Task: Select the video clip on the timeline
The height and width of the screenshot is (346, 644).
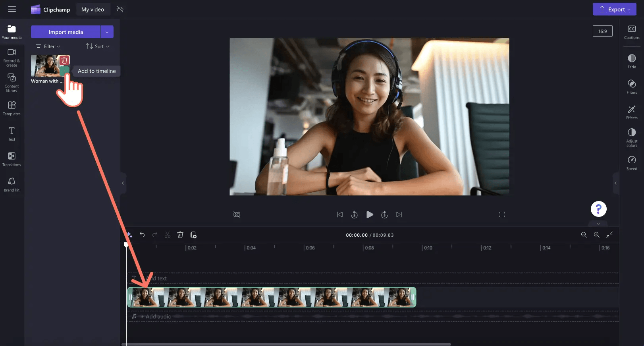Action: [272, 297]
